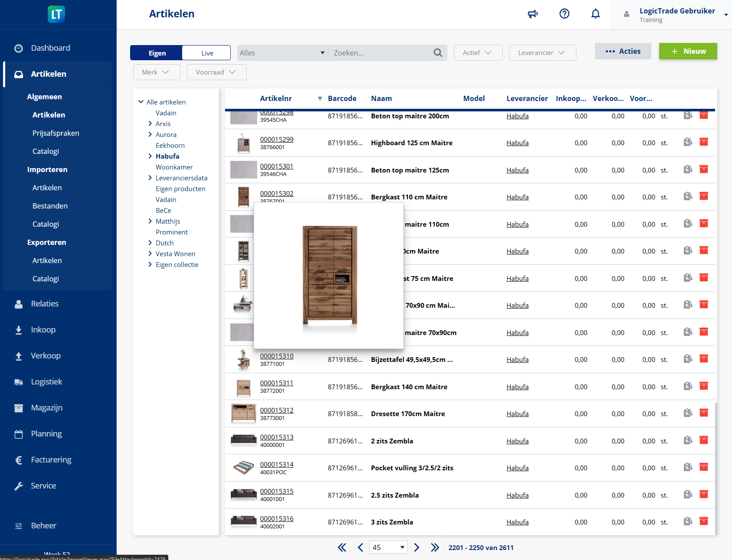
Task: Expand the Aurora tree node
Action: [150, 134]
